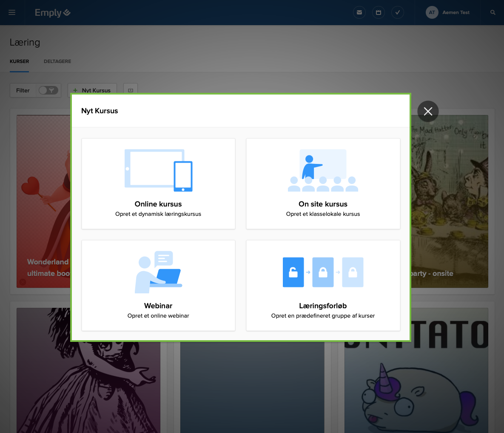Screen dimensions: 504x433
Task: Click the search magnifier icon
Action: tap(493, 12)
